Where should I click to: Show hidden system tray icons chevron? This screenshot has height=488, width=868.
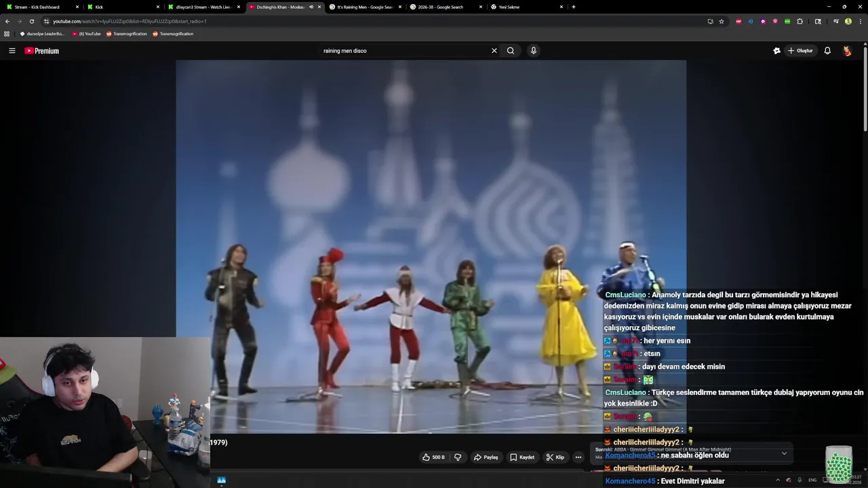pyautogui.click(x=778, y=480)
